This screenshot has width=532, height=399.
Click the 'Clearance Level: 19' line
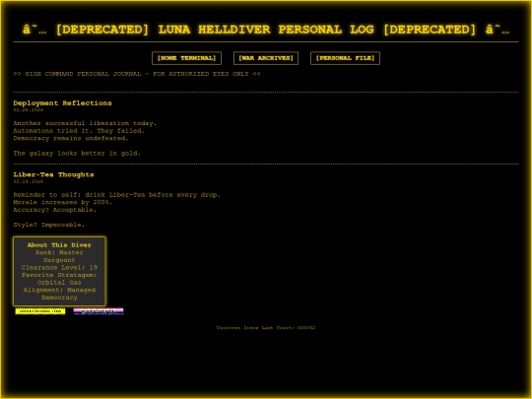coord(59,267)
